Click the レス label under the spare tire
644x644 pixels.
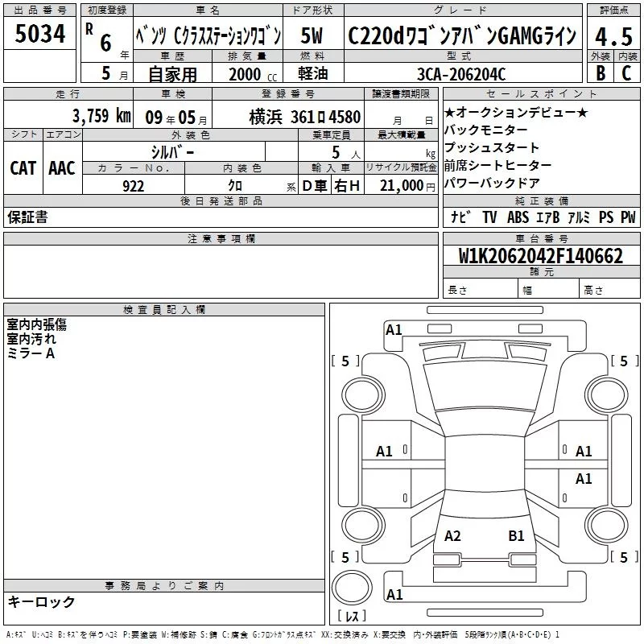(355, 616)
